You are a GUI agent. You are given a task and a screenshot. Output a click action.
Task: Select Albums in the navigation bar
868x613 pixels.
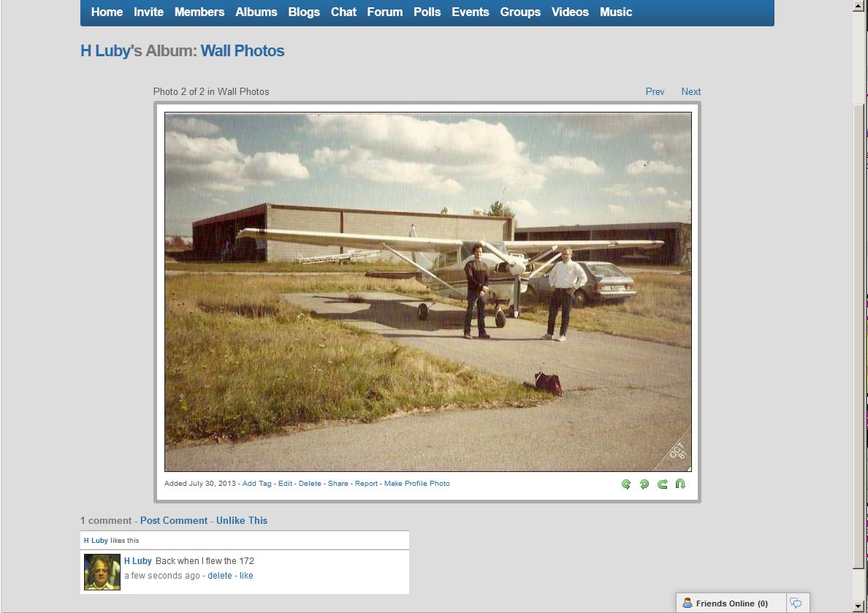[256, 12]
